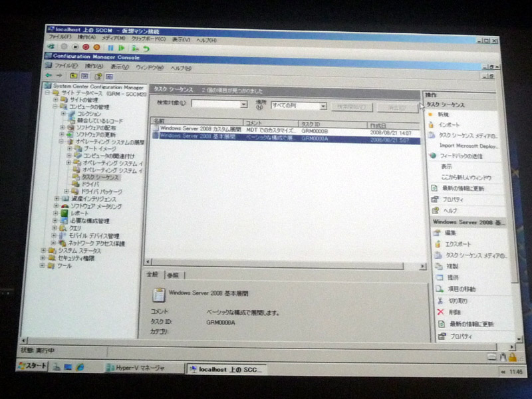Viewport: 532px width, 399px height.
Task: Select 競合しているレコード in the tree
Action: click(x=100, y=120)
